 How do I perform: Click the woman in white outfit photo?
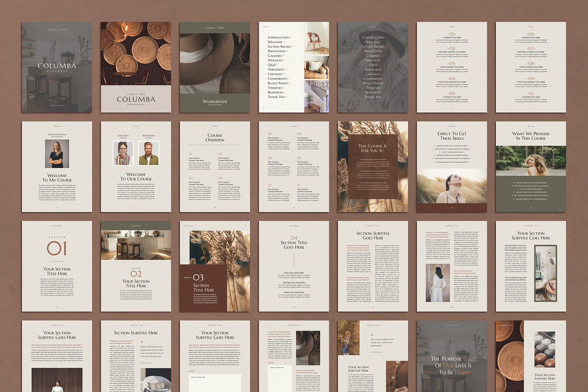tap(438, 284)
